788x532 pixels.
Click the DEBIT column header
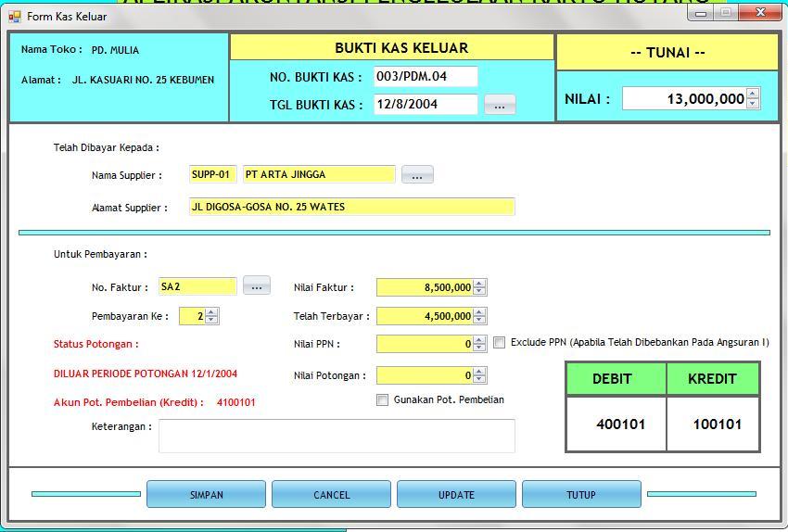pyautogui.click(x=616, y=379)
